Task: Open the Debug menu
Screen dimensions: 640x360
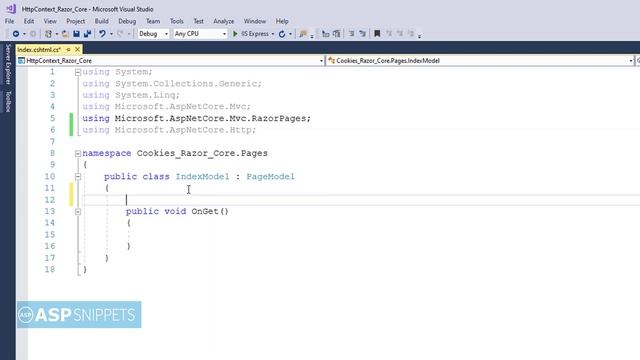Action: (127, 21)
